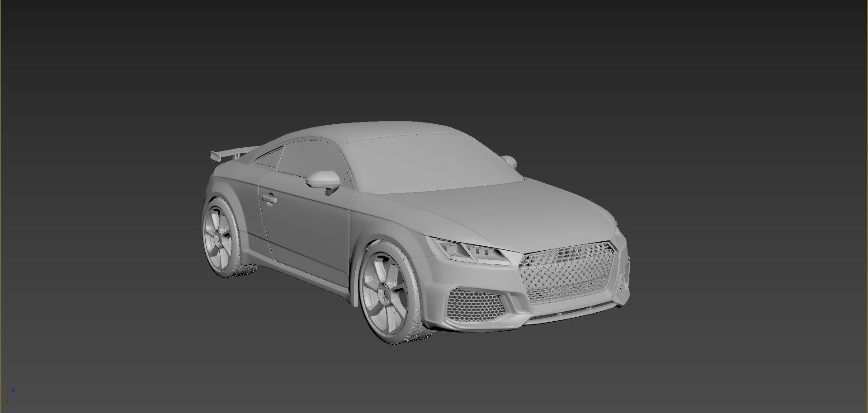
Task: Select the driver door handle
Action: (269, 198)
